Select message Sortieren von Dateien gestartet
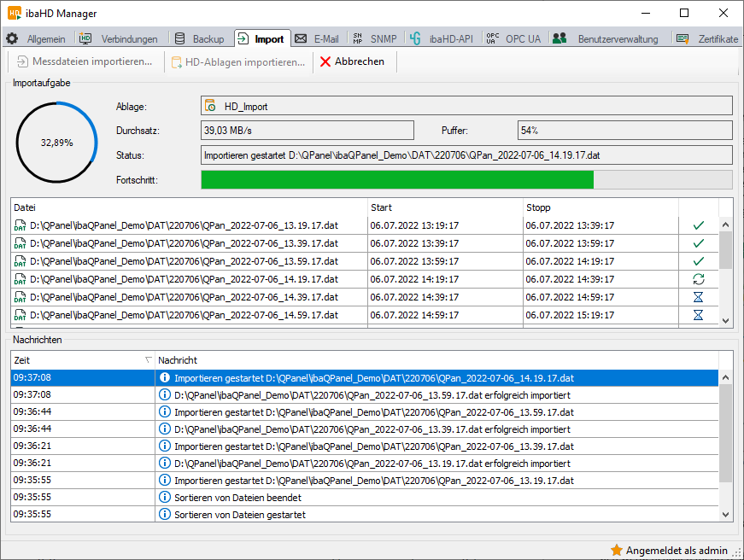Image resolution: width=744 pixels, height=560 pixels. (239, 515)
